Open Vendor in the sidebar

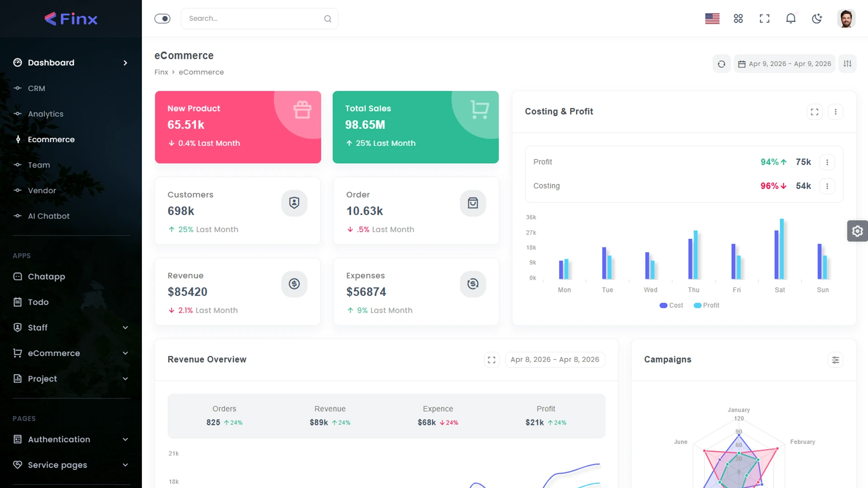pyautogui.click(x=42, y=191)
